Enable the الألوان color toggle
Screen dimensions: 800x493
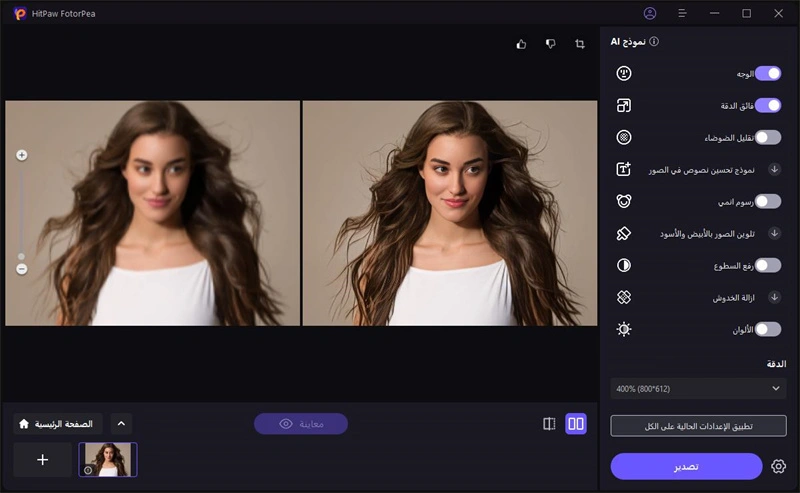pos(767,329)
